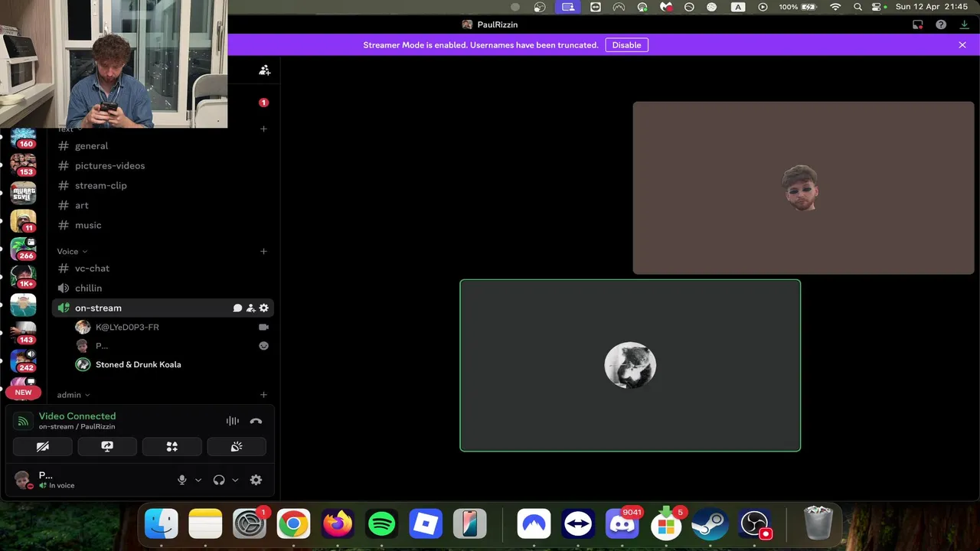
Task: Open server with 242 notifications
Action: (23, 360)
